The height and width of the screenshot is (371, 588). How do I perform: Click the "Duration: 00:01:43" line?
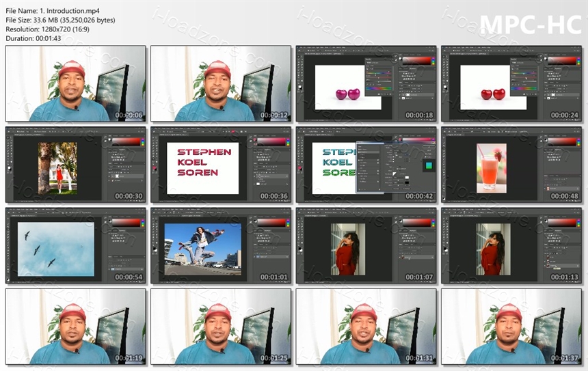(34, 38)
